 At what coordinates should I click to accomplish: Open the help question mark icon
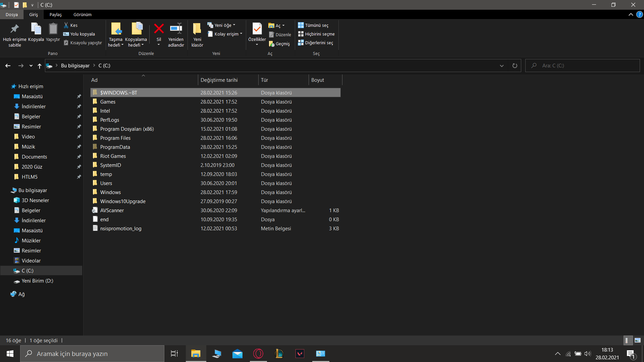click(x=640, y=14)
